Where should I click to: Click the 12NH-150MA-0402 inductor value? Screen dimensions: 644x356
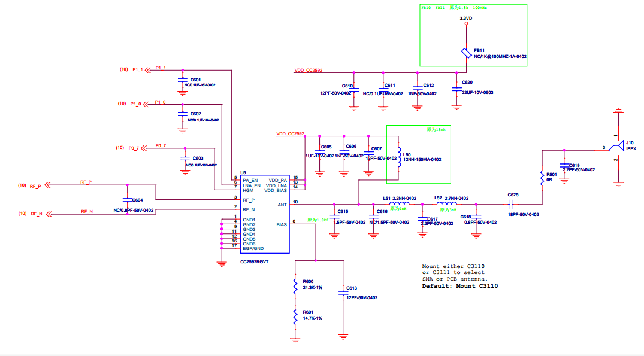[422, 160]
